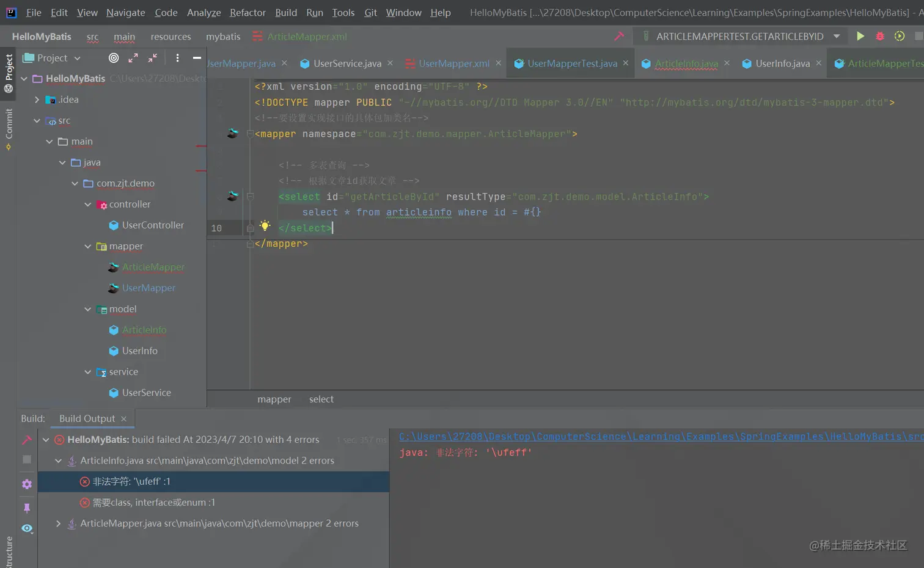Click mapper gutter icon beside namespace line

click(232, 133)
